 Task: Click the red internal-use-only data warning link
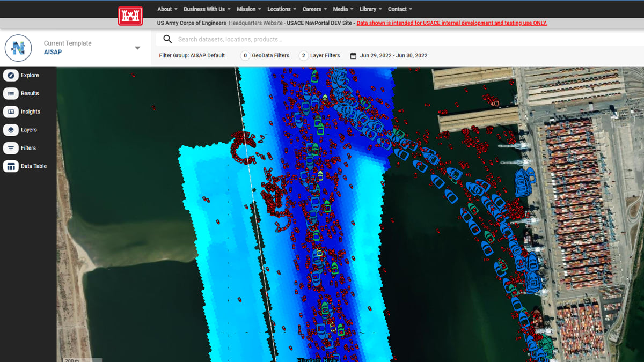point(452,23)
